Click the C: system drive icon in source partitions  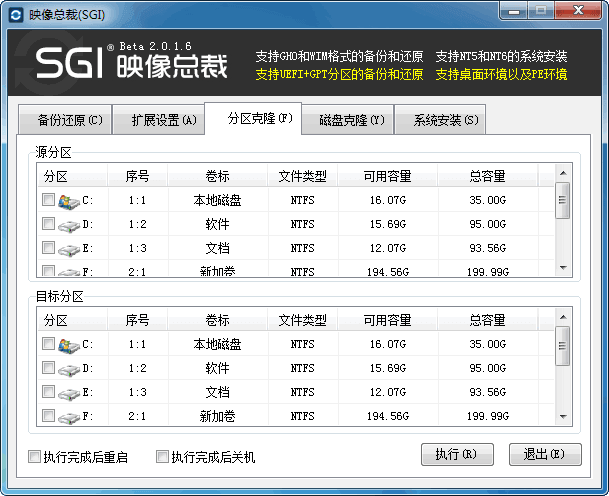point(69,202)
